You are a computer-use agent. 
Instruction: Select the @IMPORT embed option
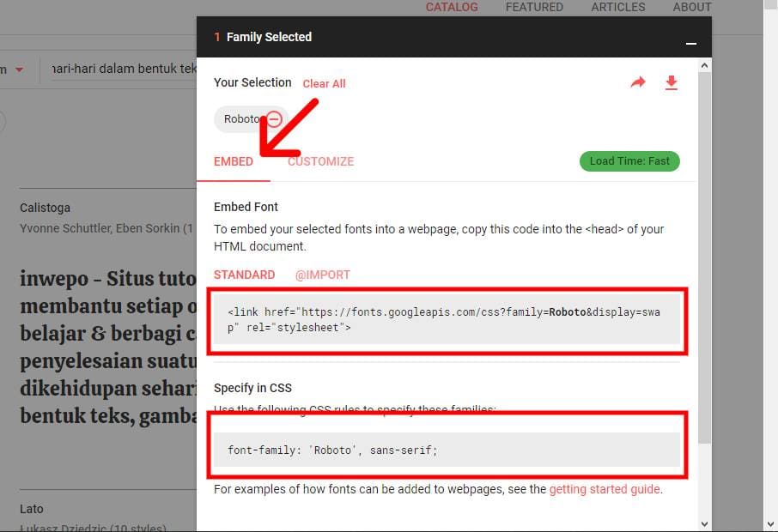pyautogui.click(x=323, y=275)
